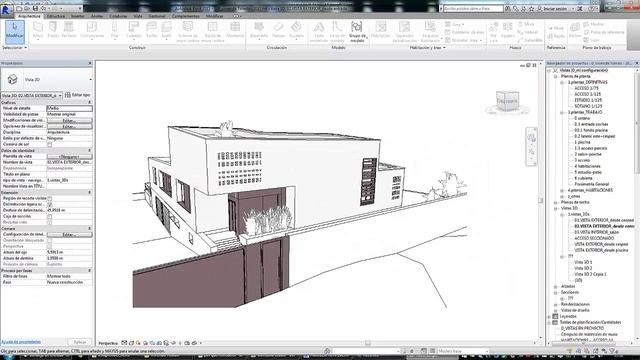This screenshot has height=360, width=640.
Task: Switch to the Insertar ribbon tab
Action: (x=78, y=16)
